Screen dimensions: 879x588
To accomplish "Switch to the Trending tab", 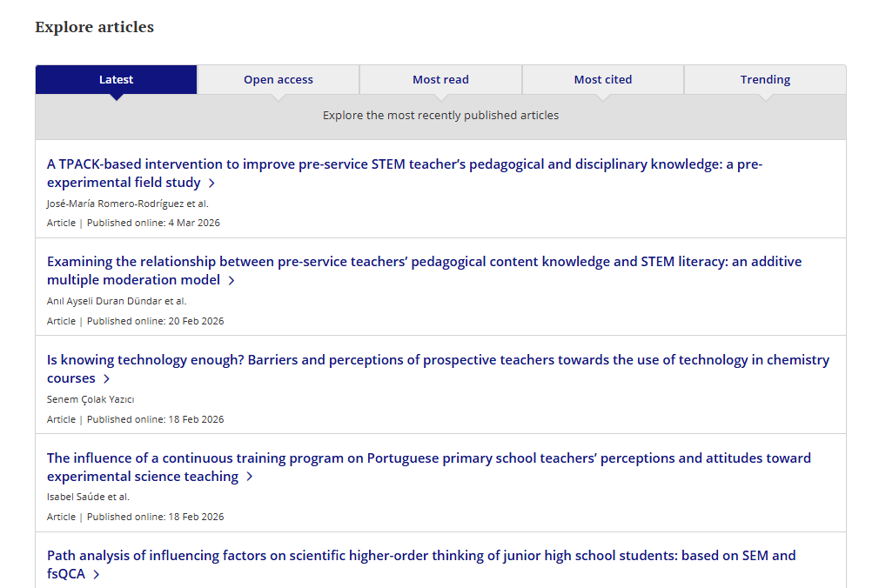I will pyautogui.click(x=765, y=79).
